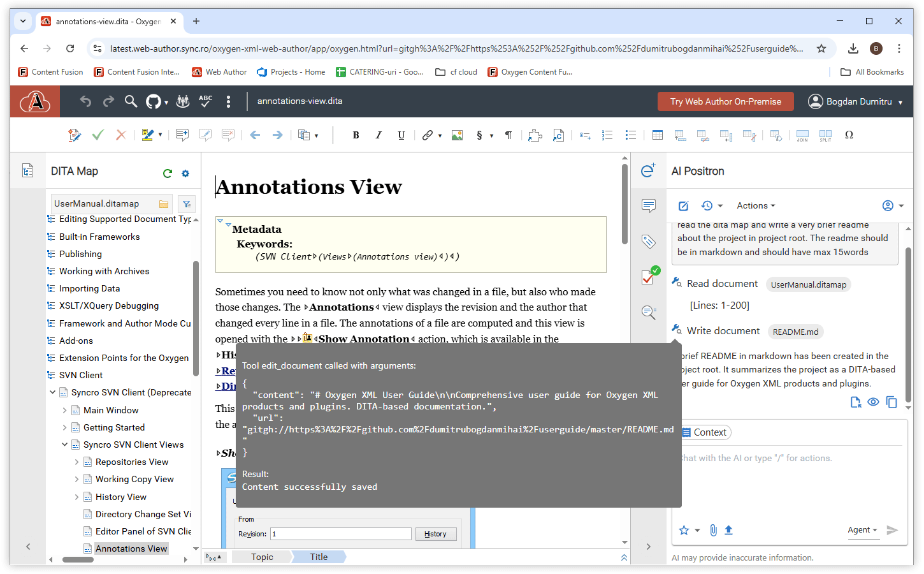Screen dimensions: 924x574
Task: Click the Add Comment speech bubble icon
Action: pos(182,135)
